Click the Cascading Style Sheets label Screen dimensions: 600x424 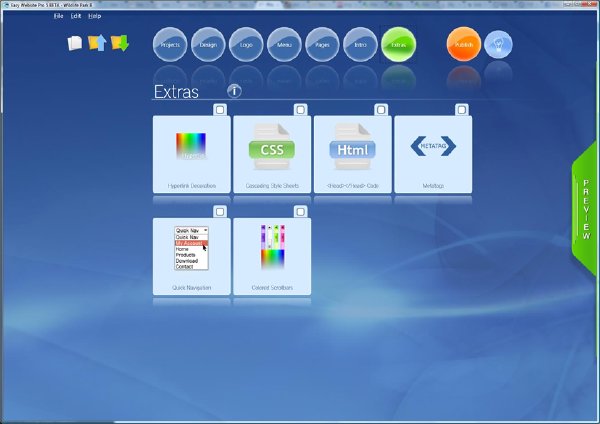(x=272, y=186)
